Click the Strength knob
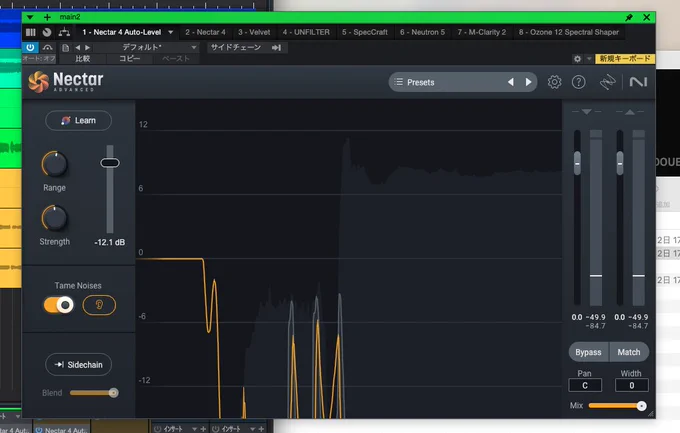Image resolution: width=680 pixels, height=433 pixels. click(x=55, y=218)
